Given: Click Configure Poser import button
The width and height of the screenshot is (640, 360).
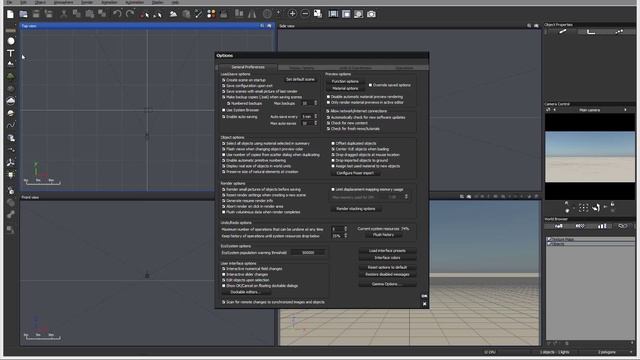Looking at the screenshot, I should tap(355, 173).
